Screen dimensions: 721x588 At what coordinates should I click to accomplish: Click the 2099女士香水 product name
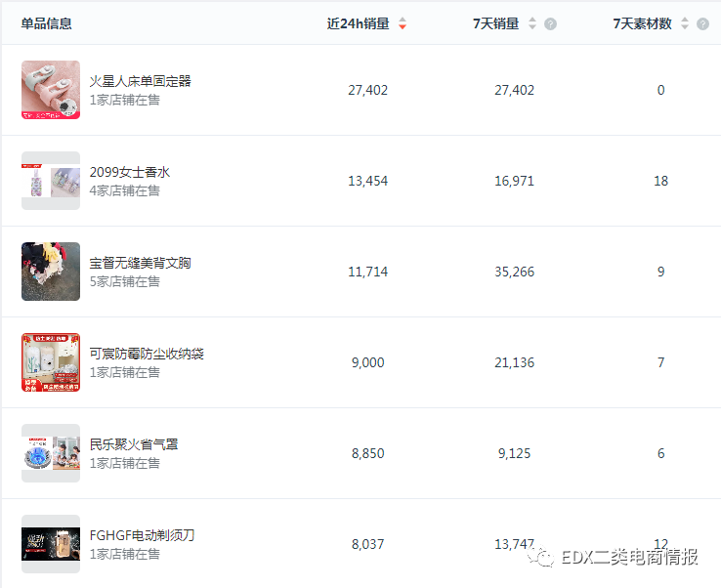(130, 172)
